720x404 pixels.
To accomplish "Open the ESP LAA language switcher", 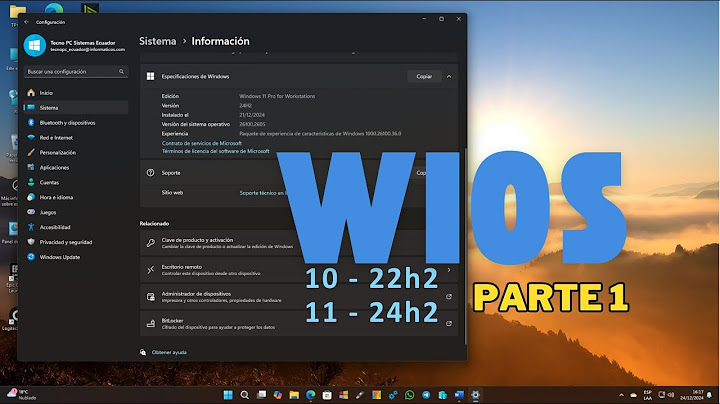I will pyautogui.click(x=647, y=395).
